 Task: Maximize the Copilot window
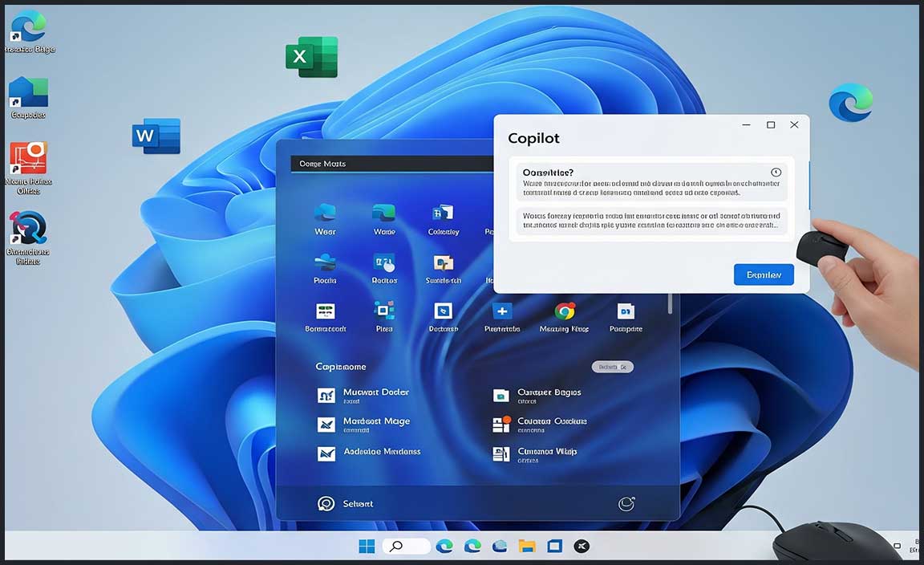click(770, 124)
